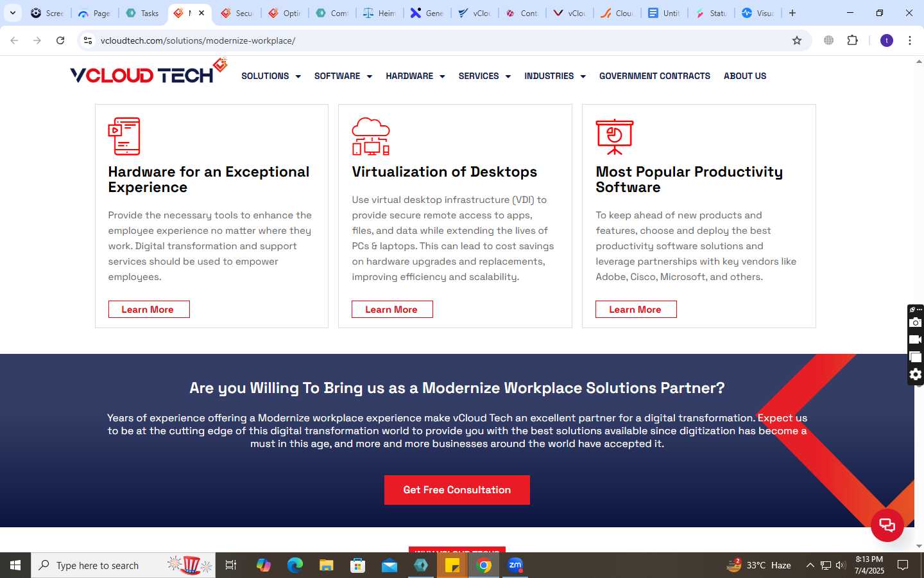The width and height of the screenshot is (924, 578).
Task: Open the Windows Start menu
Action: (15, 565)
